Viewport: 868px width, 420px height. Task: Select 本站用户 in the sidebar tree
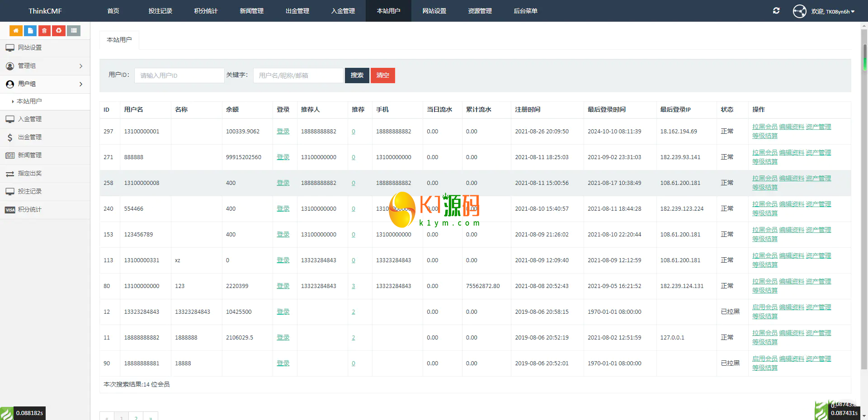(29, 102)
